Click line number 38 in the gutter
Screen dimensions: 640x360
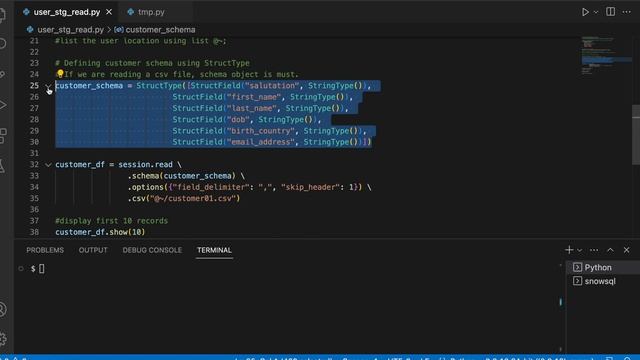click(x=34, y=232)
